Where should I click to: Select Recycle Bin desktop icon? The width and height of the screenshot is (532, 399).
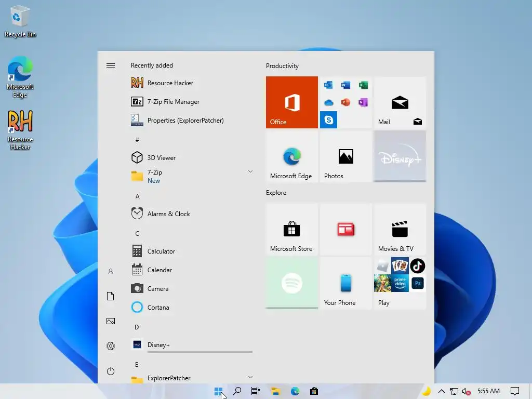pos(20,21)
